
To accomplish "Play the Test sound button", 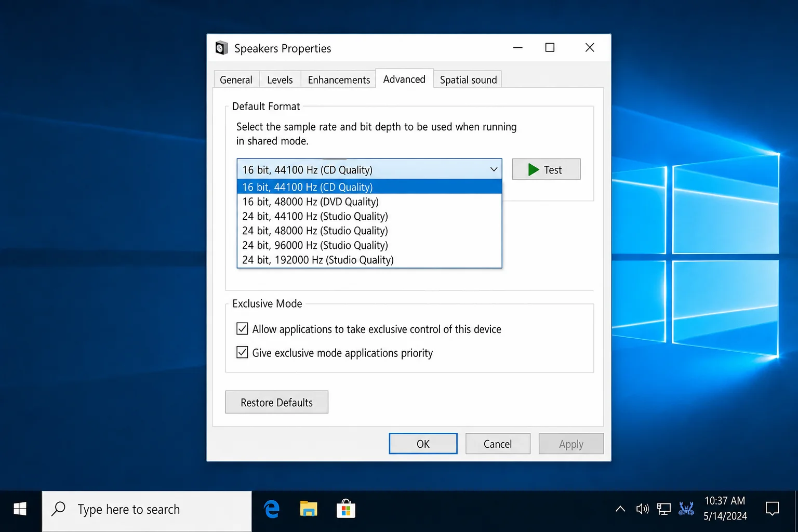I will click(x=546, y=169).
